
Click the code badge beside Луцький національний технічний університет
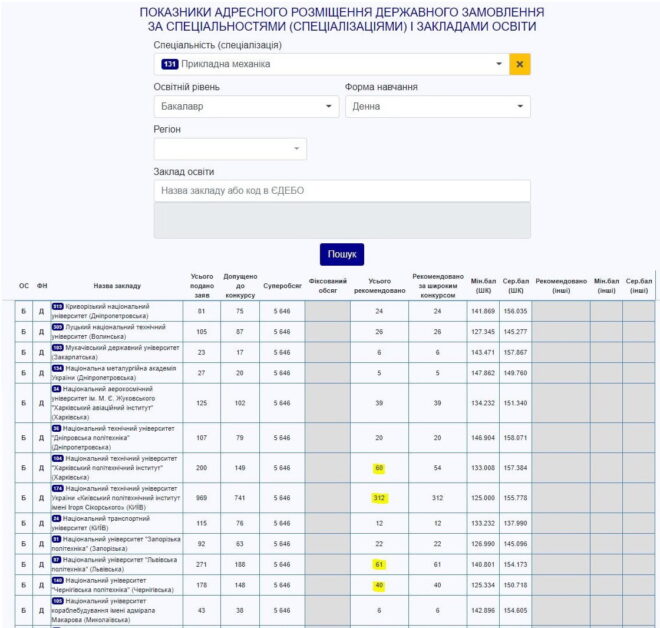(x=57, y=327)
